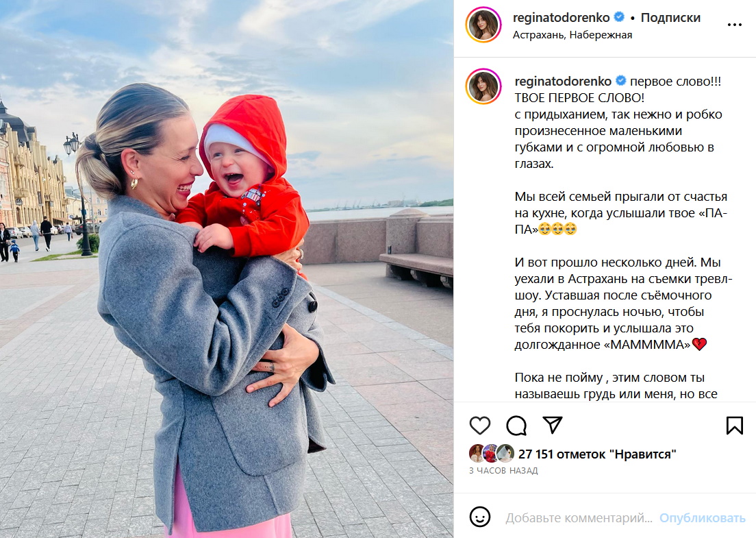The image size is (756, 538).
Task: Click the post photo of the woman and baby
Action: pyautogui.click(x=227, y=269)
